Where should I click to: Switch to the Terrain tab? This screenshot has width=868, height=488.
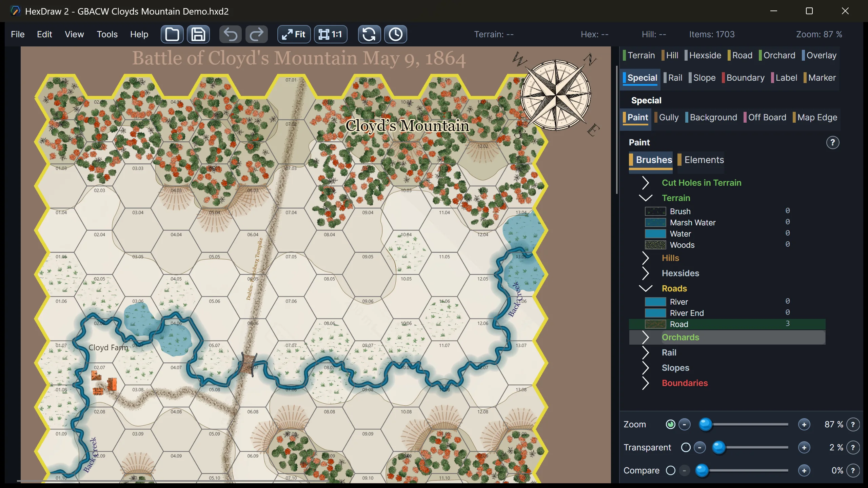point(639,55)
